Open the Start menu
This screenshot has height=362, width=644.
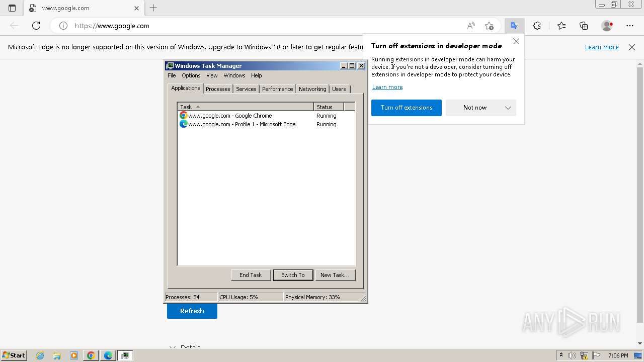pyautogui.click(x=14, y=355)
